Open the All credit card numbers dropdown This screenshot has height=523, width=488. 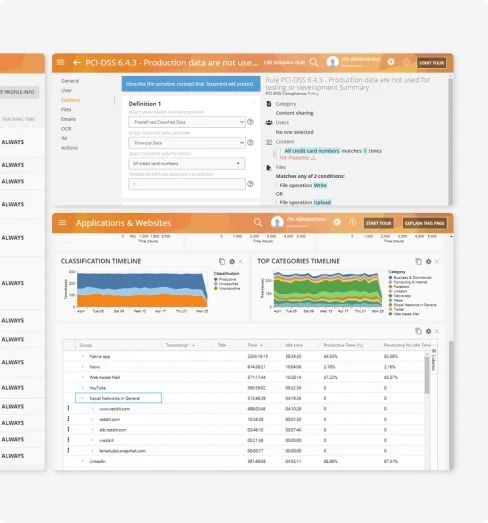[x=187, y=163]
